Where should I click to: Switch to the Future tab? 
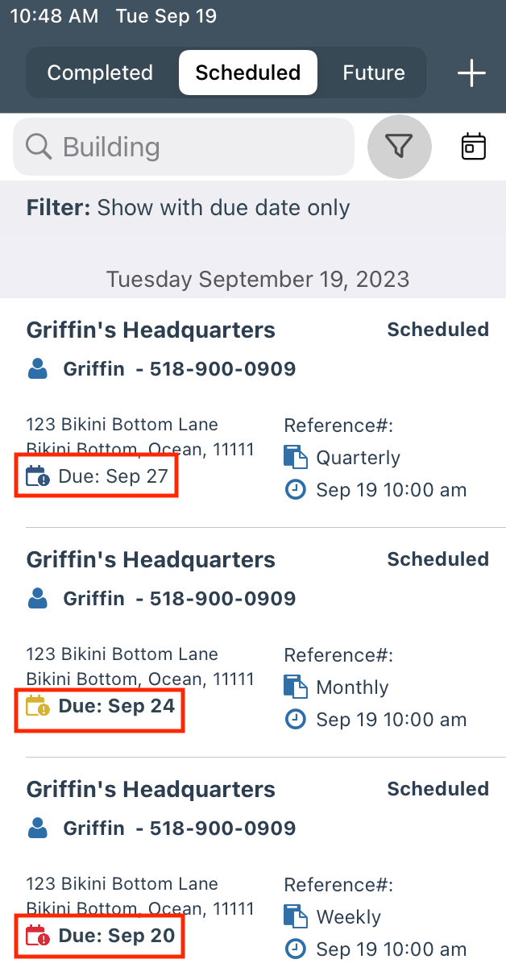click(x=374, y=73)
